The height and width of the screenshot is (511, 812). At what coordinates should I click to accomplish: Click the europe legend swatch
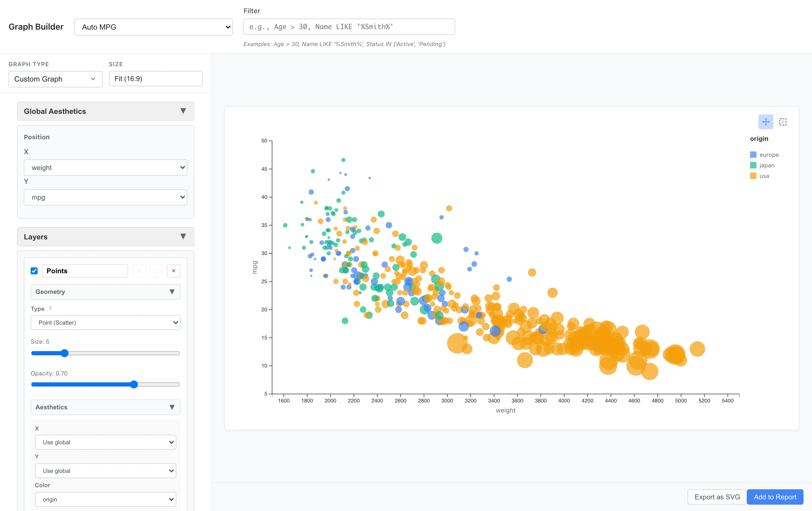click(753, 154)
